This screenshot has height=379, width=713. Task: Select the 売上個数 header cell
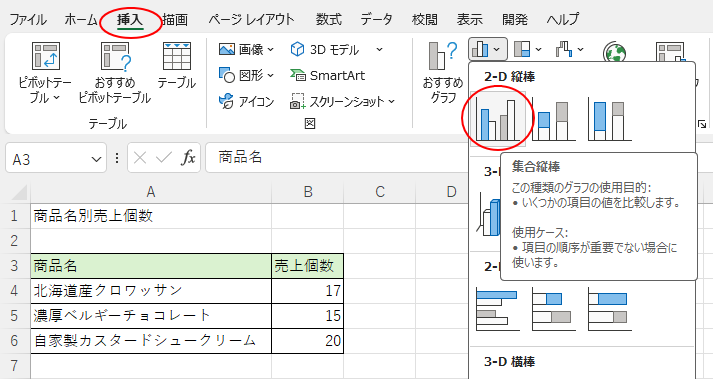[x=308, y=266]
